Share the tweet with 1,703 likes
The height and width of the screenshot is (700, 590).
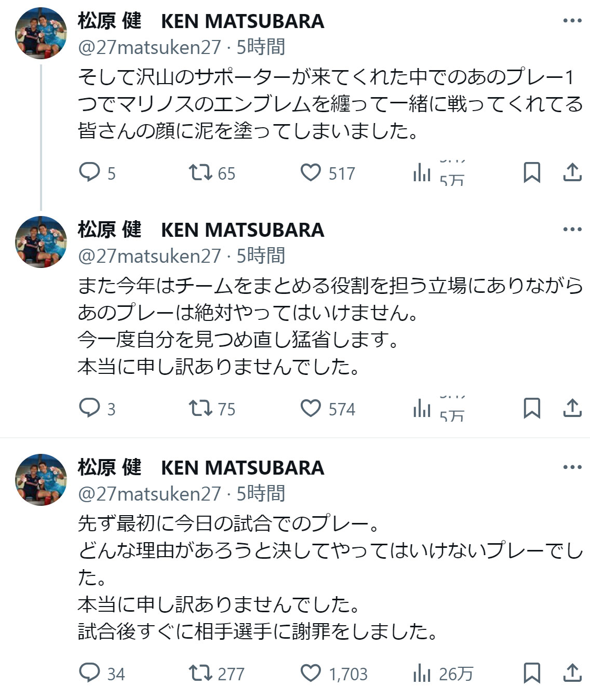click(571, 674)
